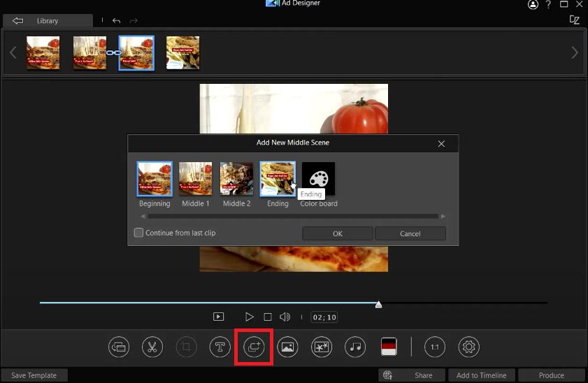Click the add new scene icon

pos(254,347)
